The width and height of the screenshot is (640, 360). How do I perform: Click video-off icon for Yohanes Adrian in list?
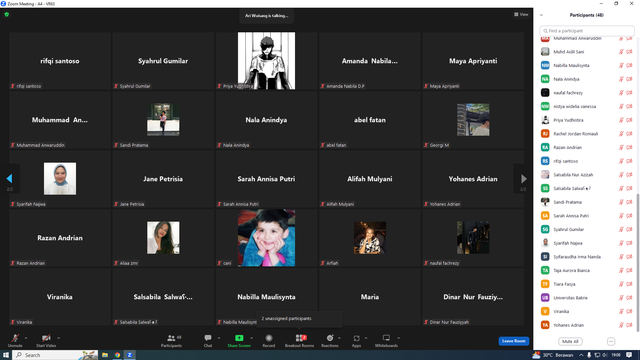(x=629, y=325)
